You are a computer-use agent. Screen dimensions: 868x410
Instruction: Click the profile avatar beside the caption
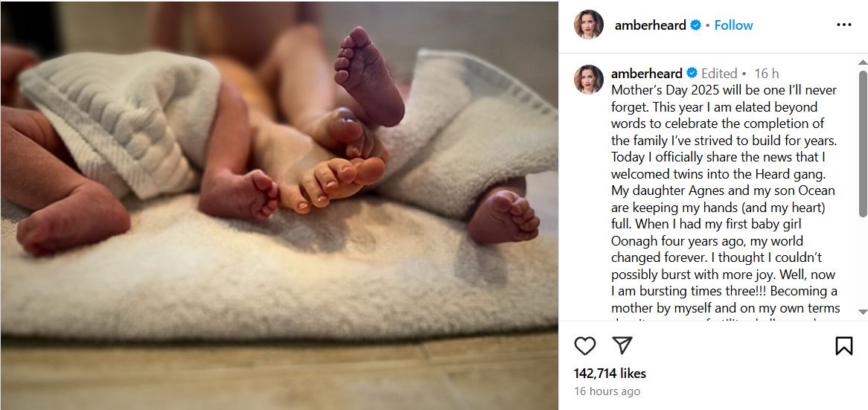click(x=588, y=79)
